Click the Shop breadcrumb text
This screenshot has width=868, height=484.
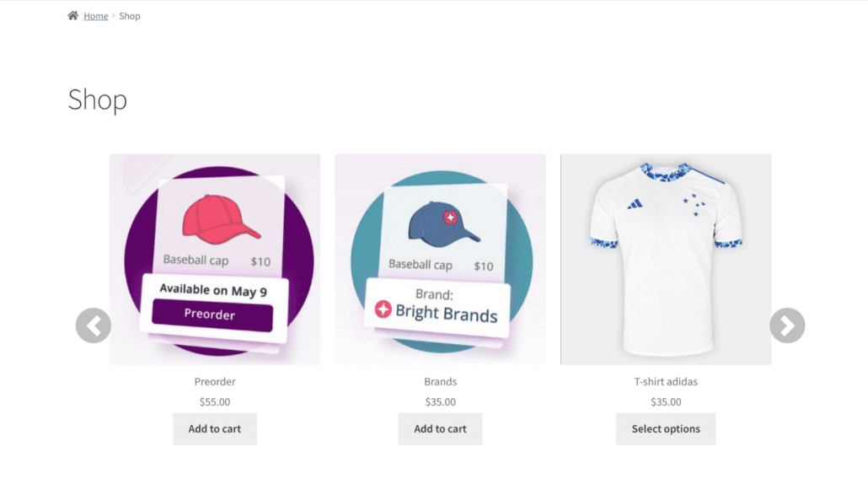(x=130, y=16)
